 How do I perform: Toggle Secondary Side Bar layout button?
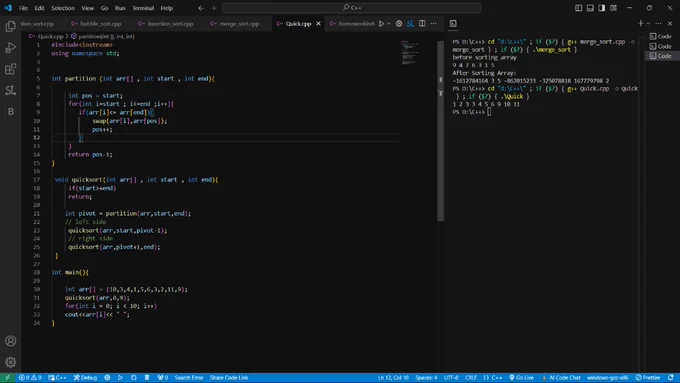click(x=602, y=8)
